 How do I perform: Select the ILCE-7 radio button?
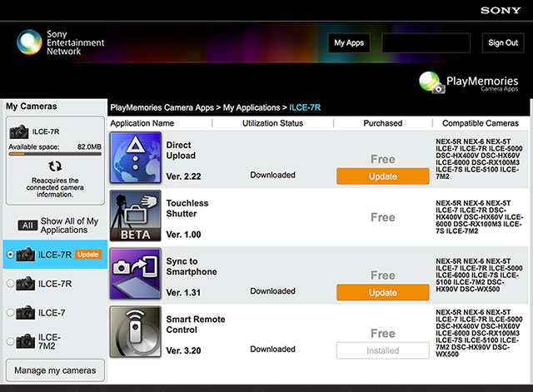click(11, 312)
